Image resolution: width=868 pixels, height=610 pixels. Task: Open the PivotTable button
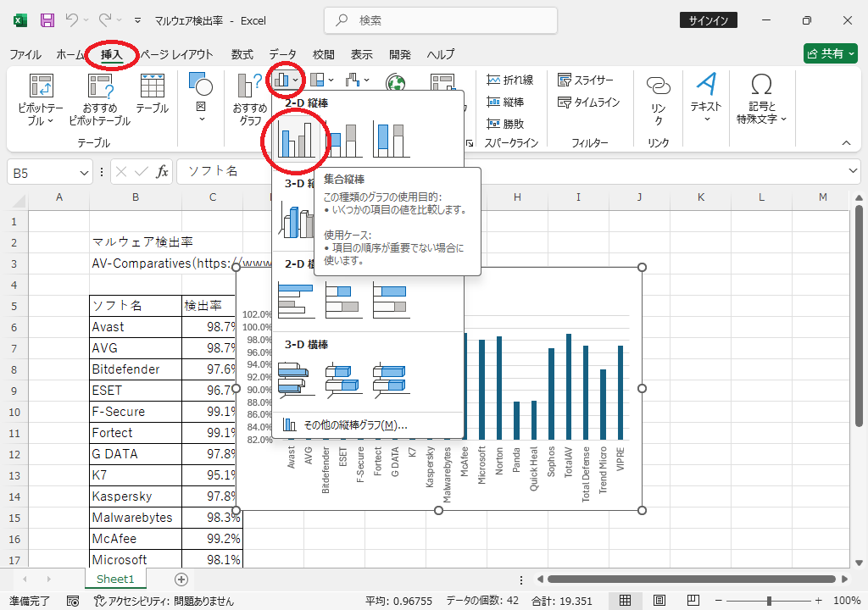coord(41,100)
